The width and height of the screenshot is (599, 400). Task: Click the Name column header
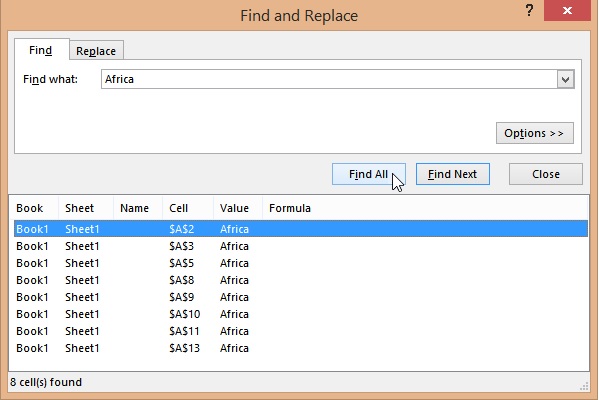pyautogui.click(x=138, y=208)
